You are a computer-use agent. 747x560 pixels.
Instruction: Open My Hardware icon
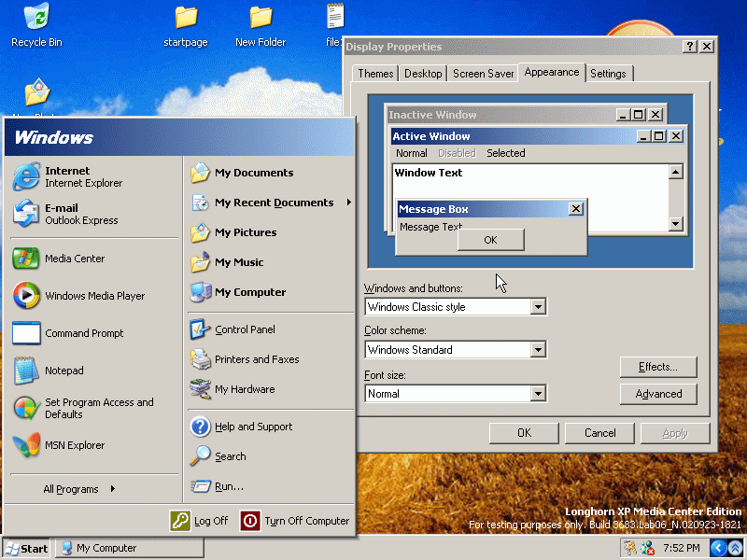point(200,389)
